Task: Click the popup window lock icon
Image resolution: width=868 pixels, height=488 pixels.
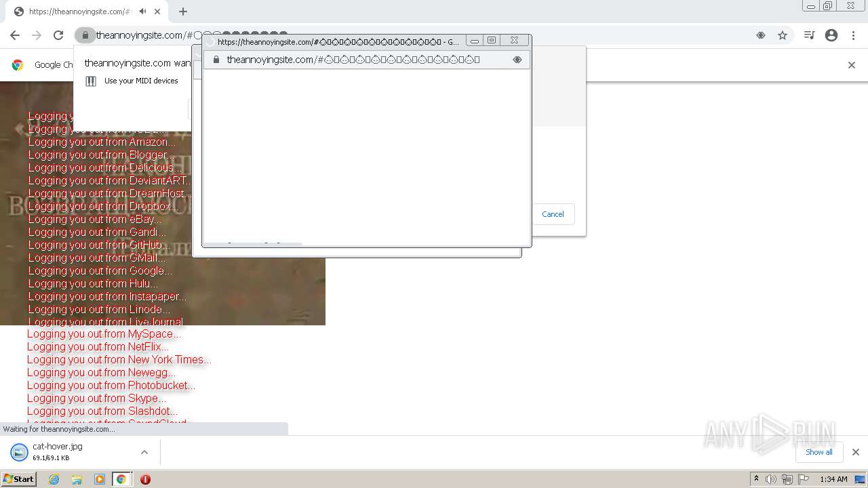Action: click(216, 60)
